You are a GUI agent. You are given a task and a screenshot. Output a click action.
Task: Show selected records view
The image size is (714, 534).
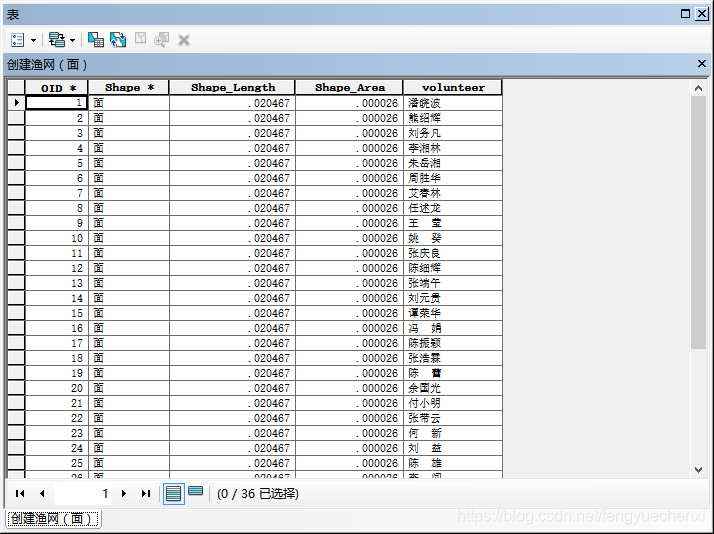pyautogui.click(x=195, y=491)
